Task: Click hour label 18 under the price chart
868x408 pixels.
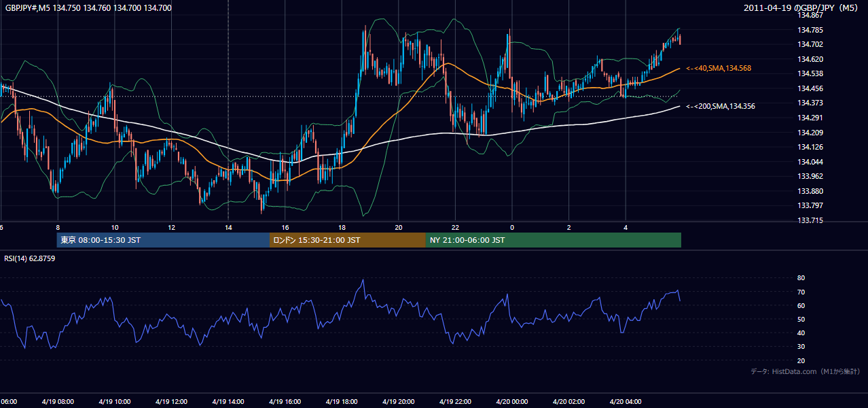Action: (342, 228)
